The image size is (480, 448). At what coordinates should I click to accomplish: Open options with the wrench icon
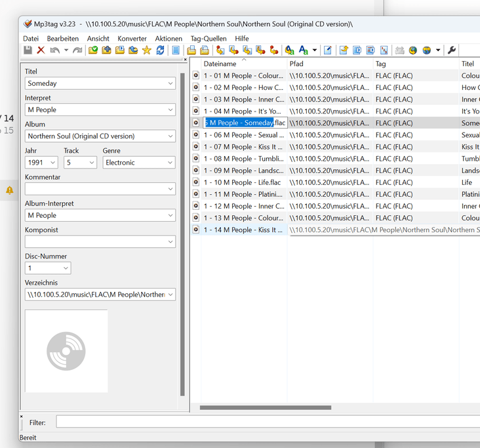(452, 50)
